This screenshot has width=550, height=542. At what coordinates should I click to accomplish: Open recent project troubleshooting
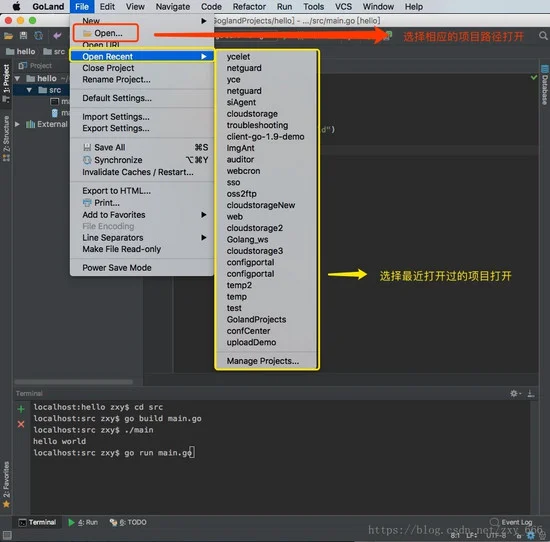coord(267,125)
